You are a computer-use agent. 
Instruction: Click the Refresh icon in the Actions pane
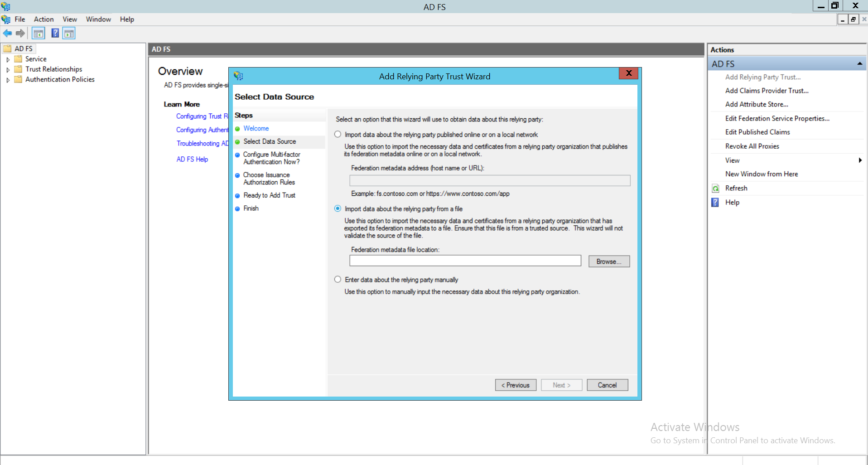coord(715,188)
